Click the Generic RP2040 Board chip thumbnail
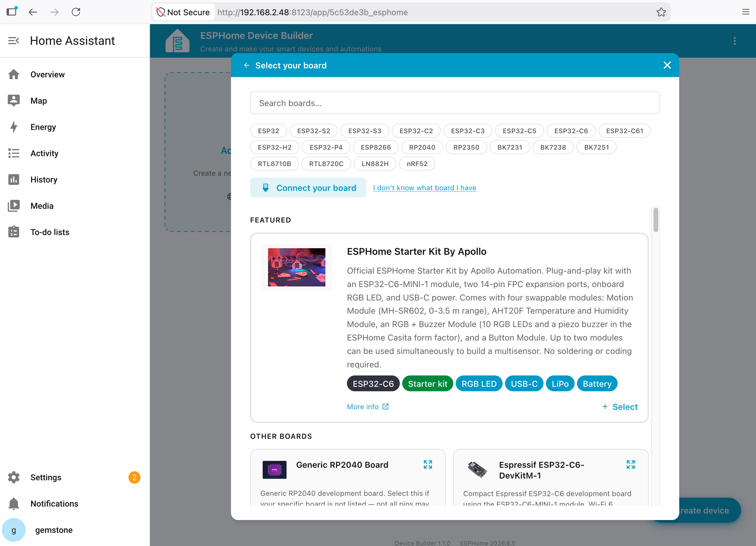Image resolution: width=756 pixels, height=546 pixels. point(275,470)
